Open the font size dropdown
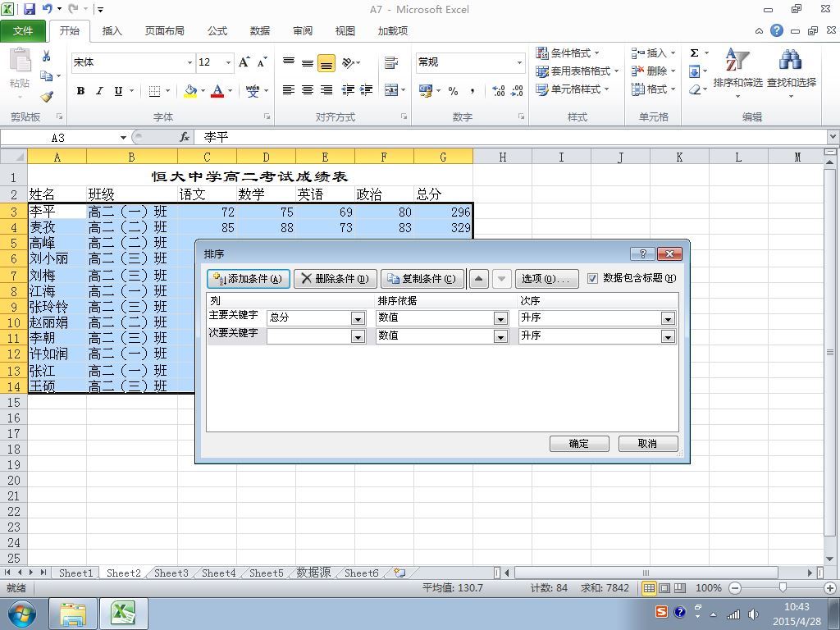This screenshot has height=630, width=840. (x=228, y=63)
